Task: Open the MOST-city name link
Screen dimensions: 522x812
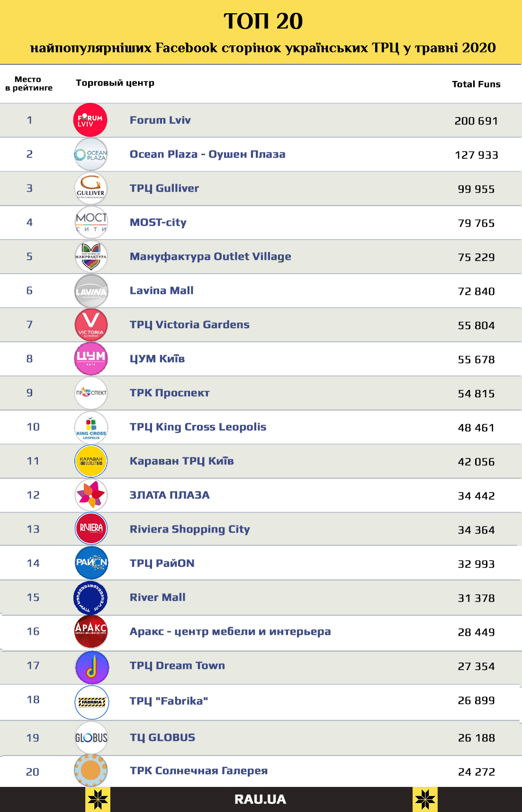Action: (x=158, y=223)
